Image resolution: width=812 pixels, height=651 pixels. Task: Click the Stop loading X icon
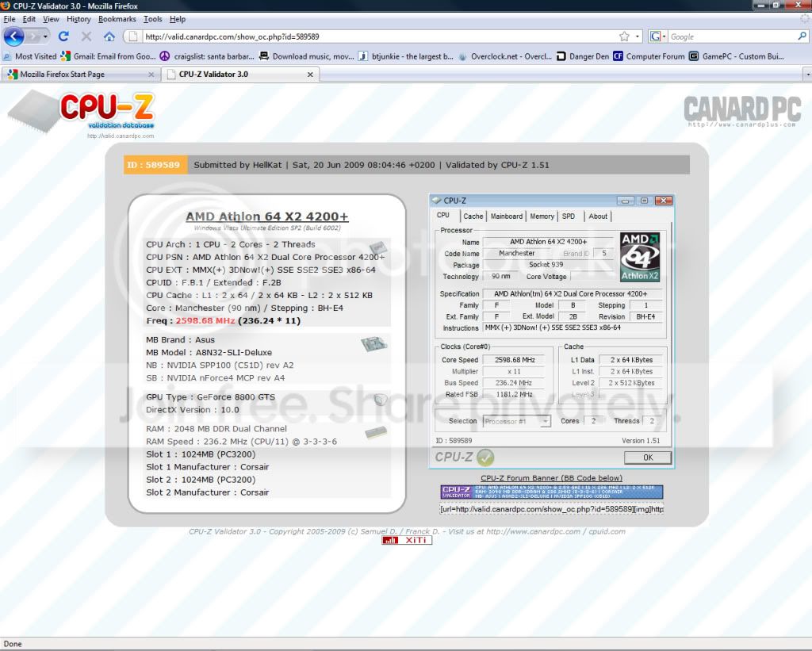pos(86,36)
